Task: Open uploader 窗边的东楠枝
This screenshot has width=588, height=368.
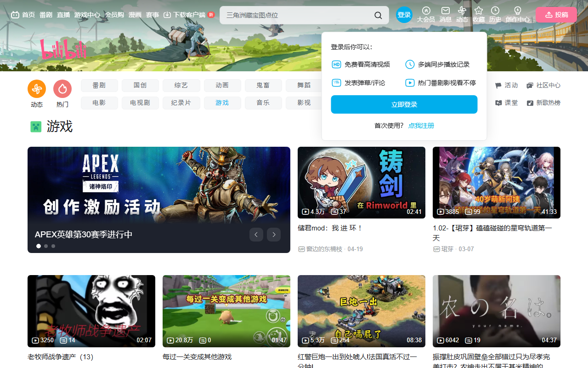Action: tap(324, 249)
